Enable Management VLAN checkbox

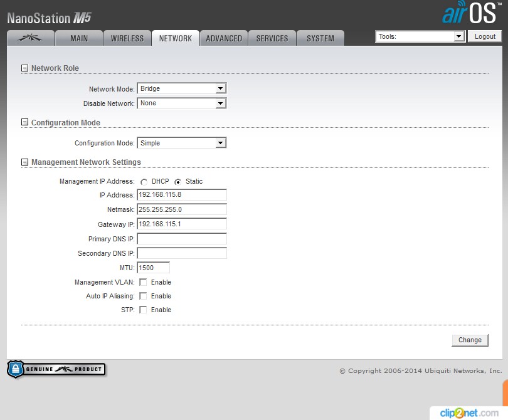point(143,282)
